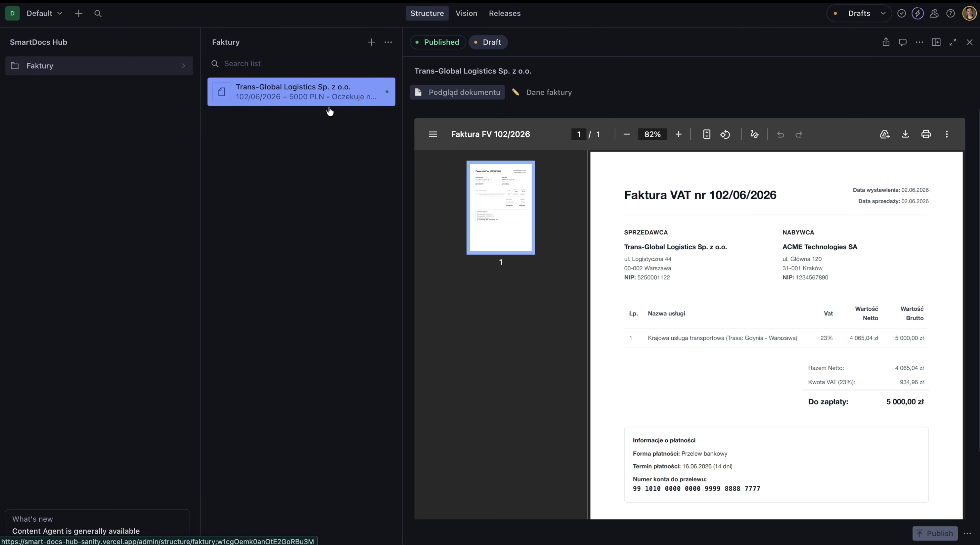The height and width of the screenshot is (545, 980).
Task: Click the ACME Technologies SA buyer name
Action: tap(820, 247)
